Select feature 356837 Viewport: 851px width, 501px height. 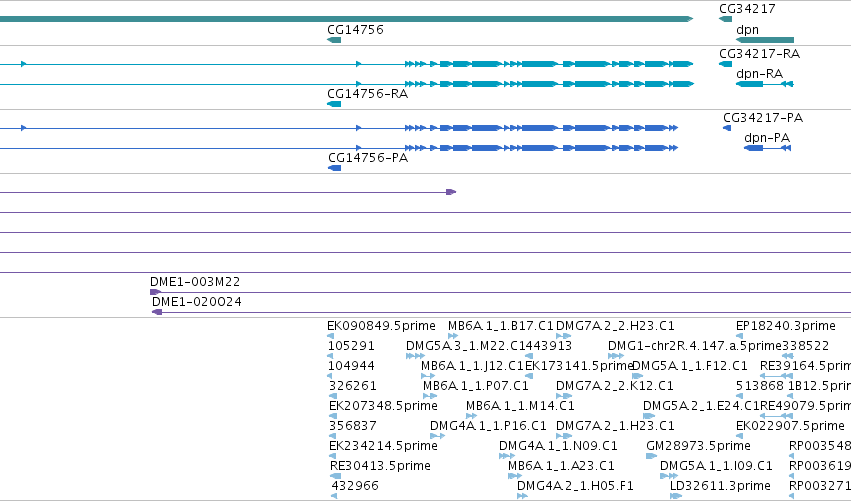352,426
